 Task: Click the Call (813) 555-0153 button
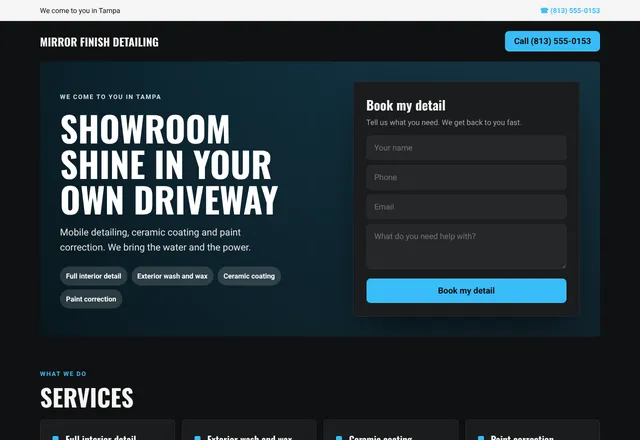click(x=552, y=41)
